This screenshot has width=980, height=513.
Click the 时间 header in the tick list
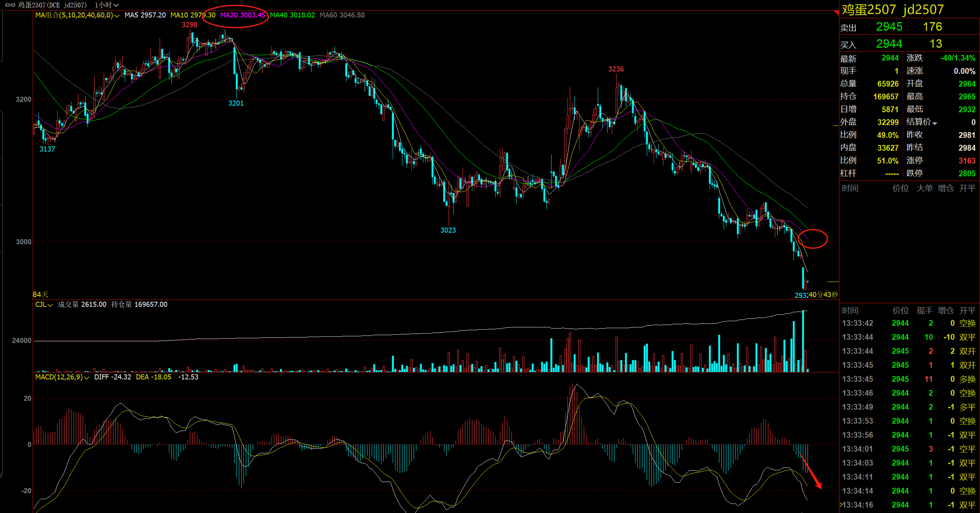tap(850, 311)
